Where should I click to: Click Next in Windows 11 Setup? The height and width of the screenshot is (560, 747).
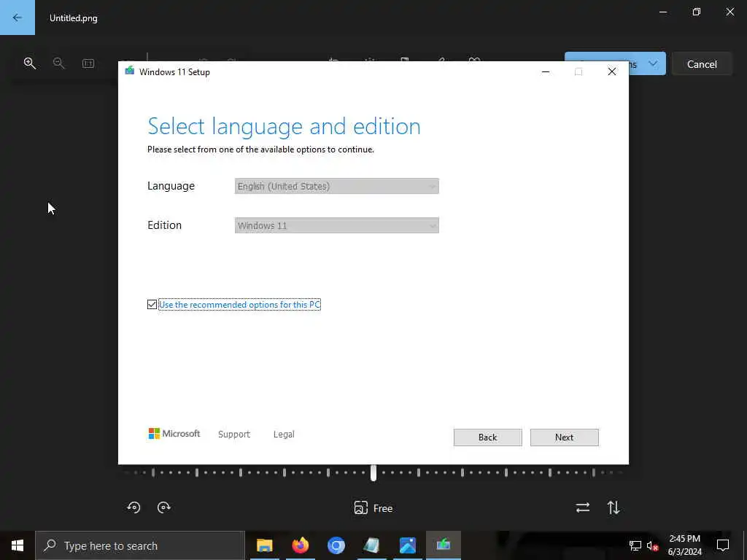pos(565,437)
